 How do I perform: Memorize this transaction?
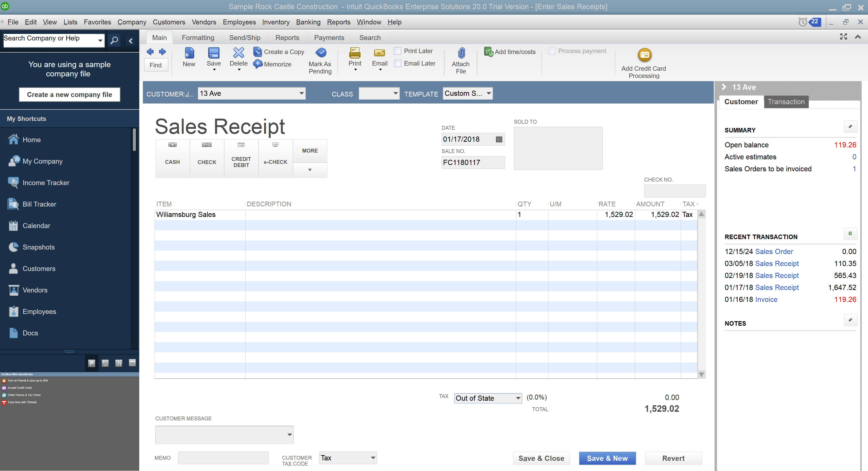[272, 64]
